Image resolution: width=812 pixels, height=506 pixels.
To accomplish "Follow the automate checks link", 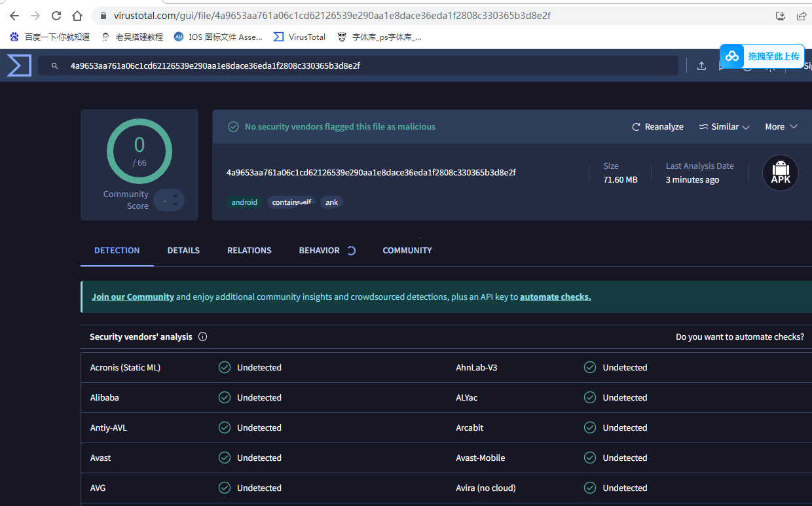I will [555, 297].
